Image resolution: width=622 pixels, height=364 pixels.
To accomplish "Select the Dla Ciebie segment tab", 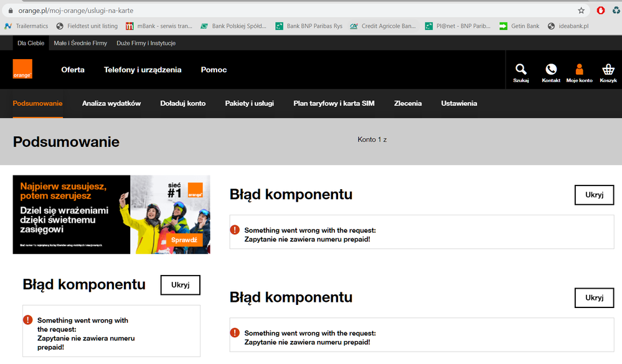I will pyautogui.click(x=31, y=43).
